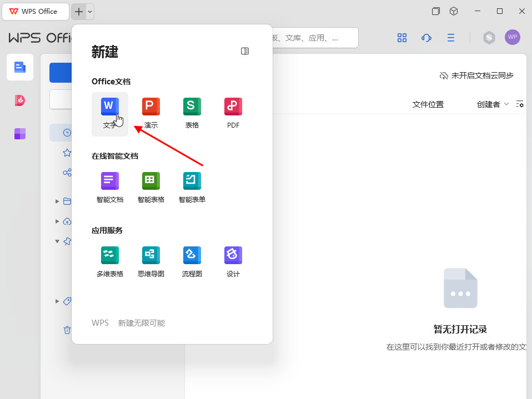Open 智能文档 online document
Image resolution: width=532 pixels, height=399 pixels.
tap(110, 188)
